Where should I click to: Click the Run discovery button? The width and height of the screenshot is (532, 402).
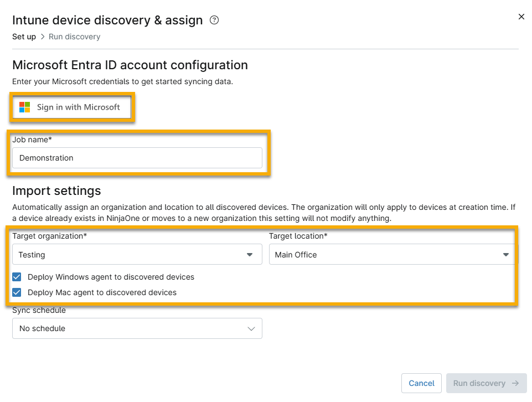[486, 383]
